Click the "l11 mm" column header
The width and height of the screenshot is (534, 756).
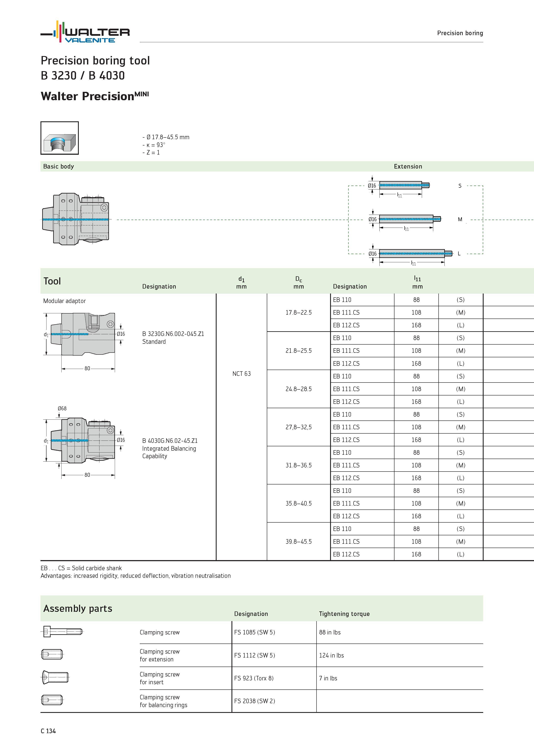pyautogui.click(x=418, y=283)
